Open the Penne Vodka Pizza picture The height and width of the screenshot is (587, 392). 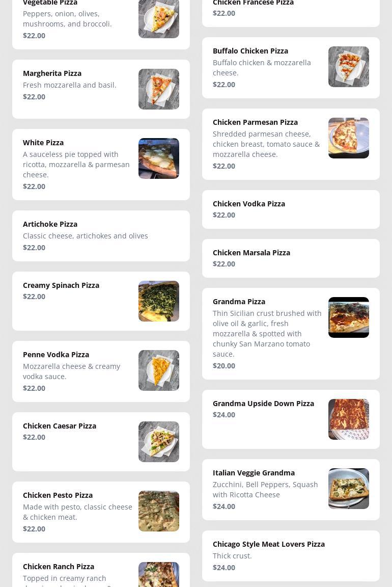[x=159, y=370]
